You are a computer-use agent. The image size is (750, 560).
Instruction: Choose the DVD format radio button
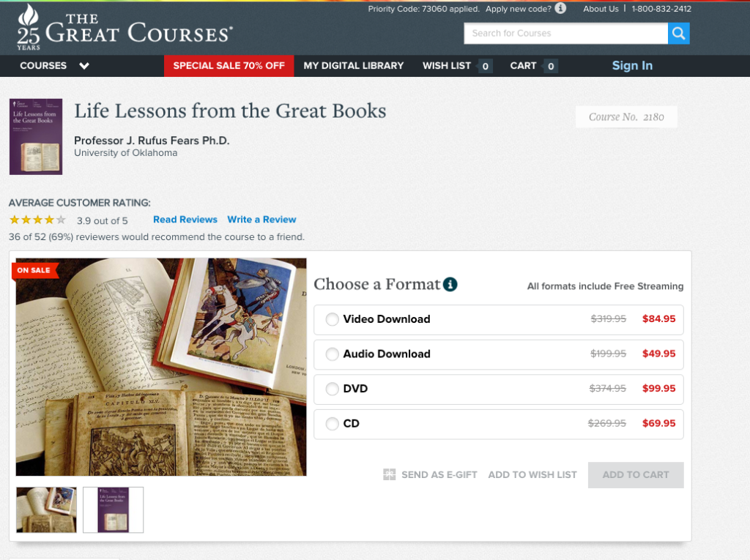332,389
